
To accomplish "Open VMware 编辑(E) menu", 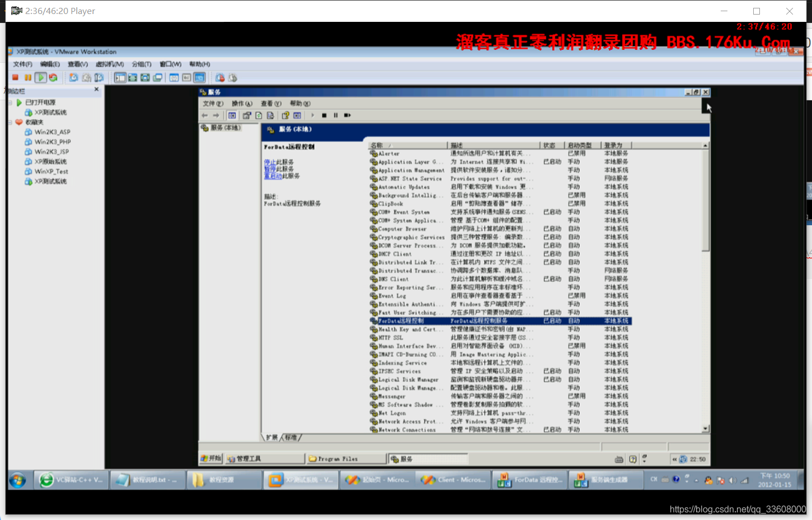I will 50,64.
